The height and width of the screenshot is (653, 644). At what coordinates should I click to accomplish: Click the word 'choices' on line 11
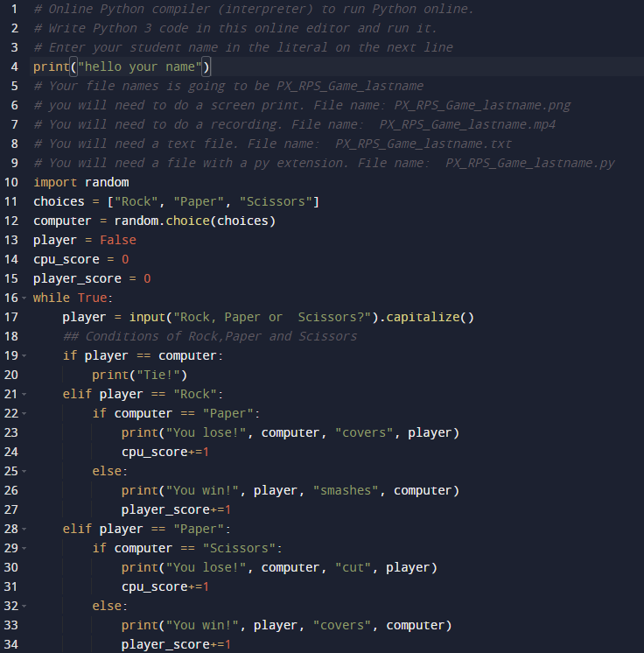coord(59,201)
